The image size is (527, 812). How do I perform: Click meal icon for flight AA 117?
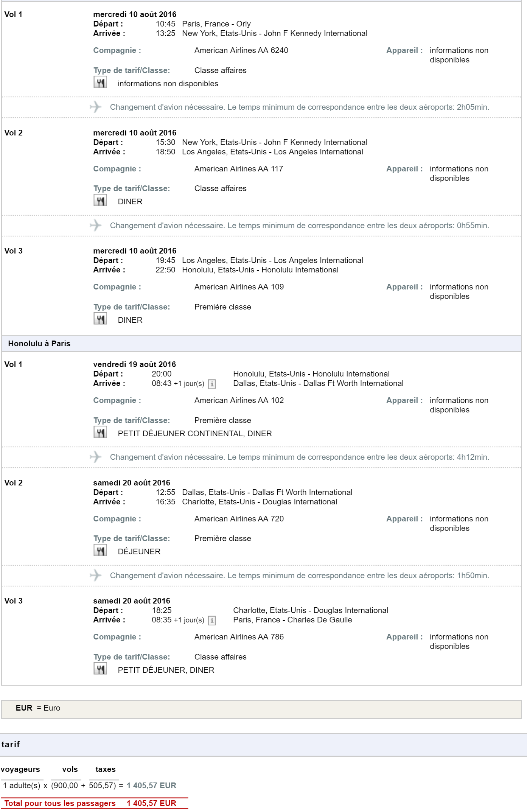(100, 200)
